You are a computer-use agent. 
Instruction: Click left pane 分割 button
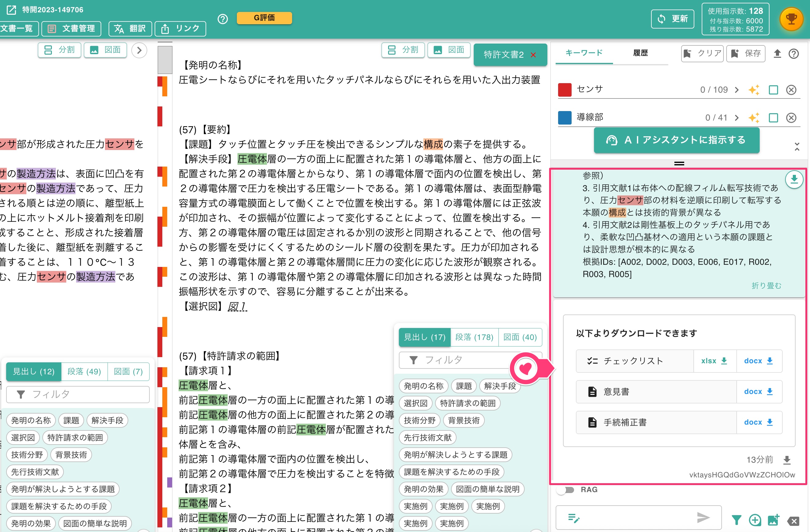tap(60, 50)
